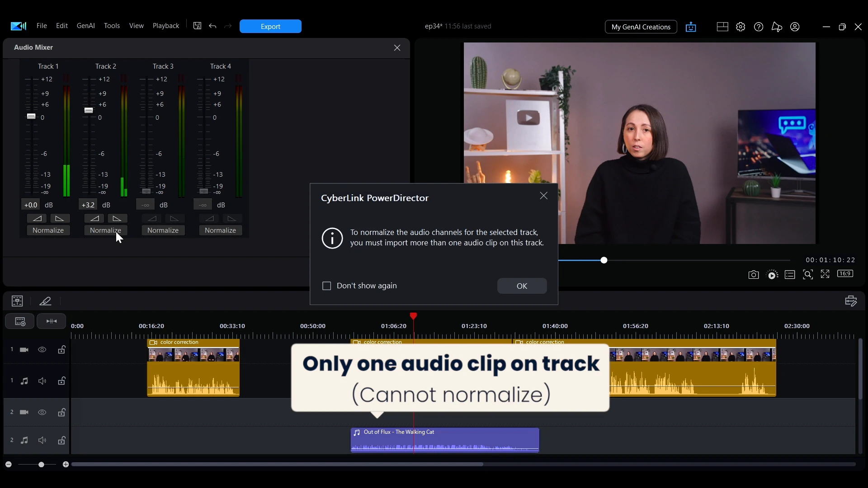The width and height of the screenshot is (868, 488).
Task: Click Track 1 volume fader handle
Action: point(31,116)
